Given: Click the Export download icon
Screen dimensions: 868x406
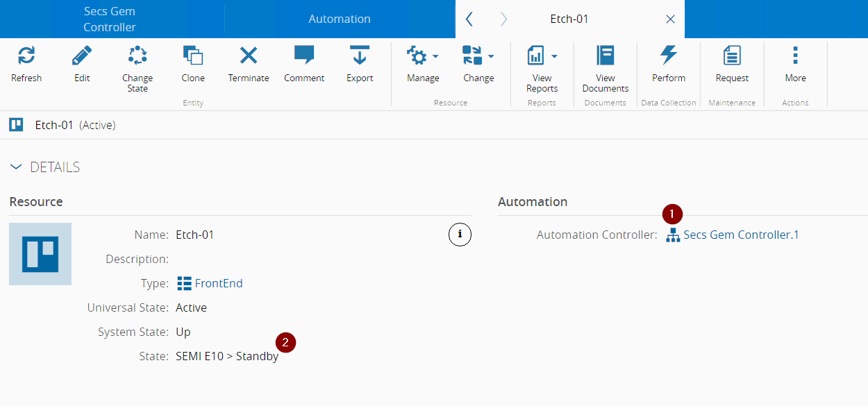Looking at the screenshot, I should pyautogui.click(x=360, y=56).
